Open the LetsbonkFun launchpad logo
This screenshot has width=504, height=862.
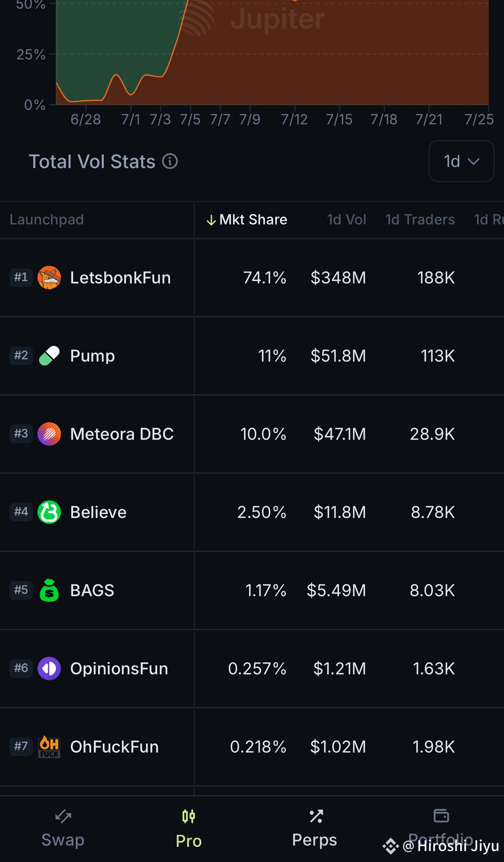[49, 278]
